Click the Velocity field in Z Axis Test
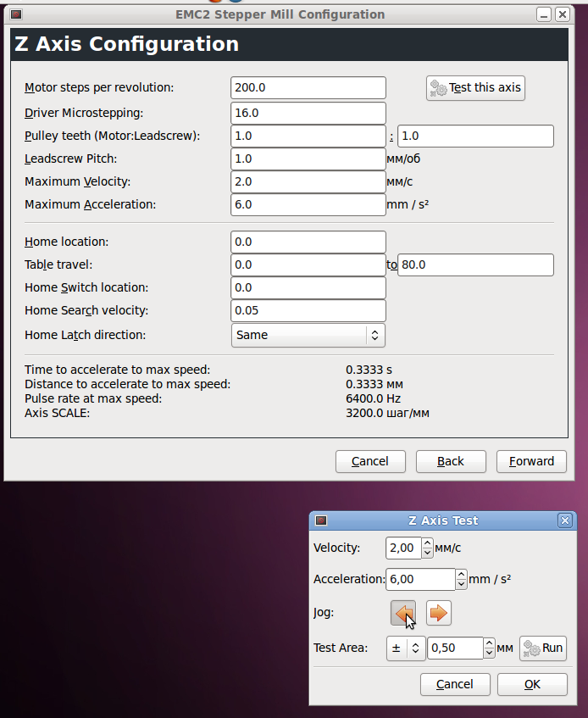Viewport: 588px width, 718px height. 403,548
